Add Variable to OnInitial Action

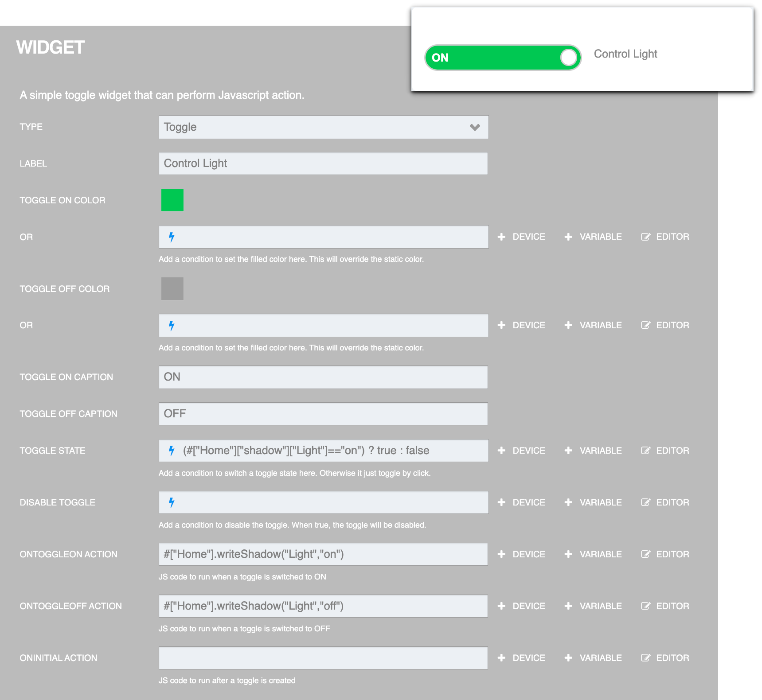tap(593, 658)
